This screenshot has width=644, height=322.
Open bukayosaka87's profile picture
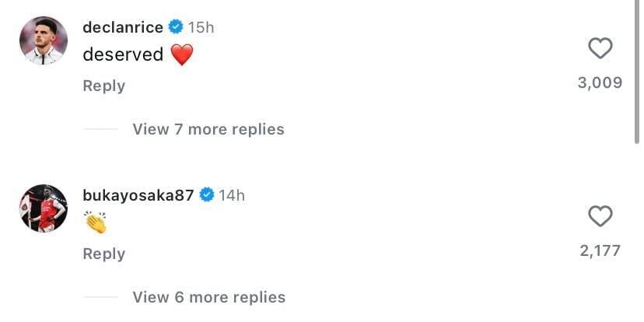(44, 208)
